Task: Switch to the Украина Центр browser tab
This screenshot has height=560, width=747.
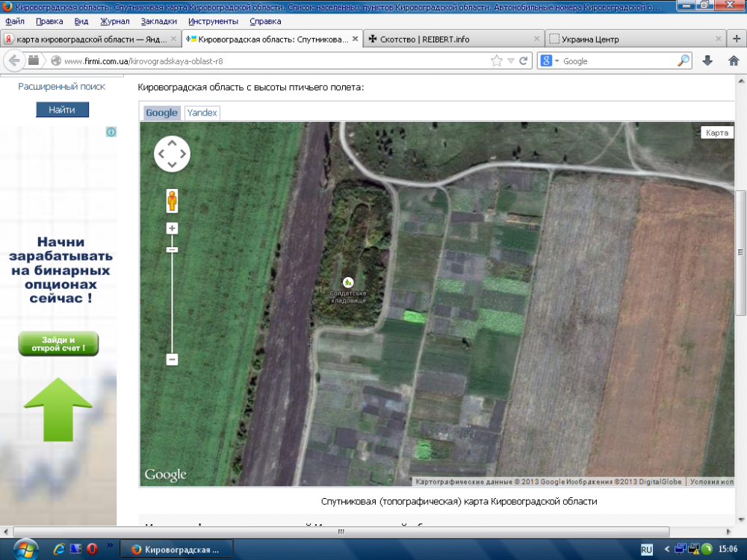Action: pos(634,39)
